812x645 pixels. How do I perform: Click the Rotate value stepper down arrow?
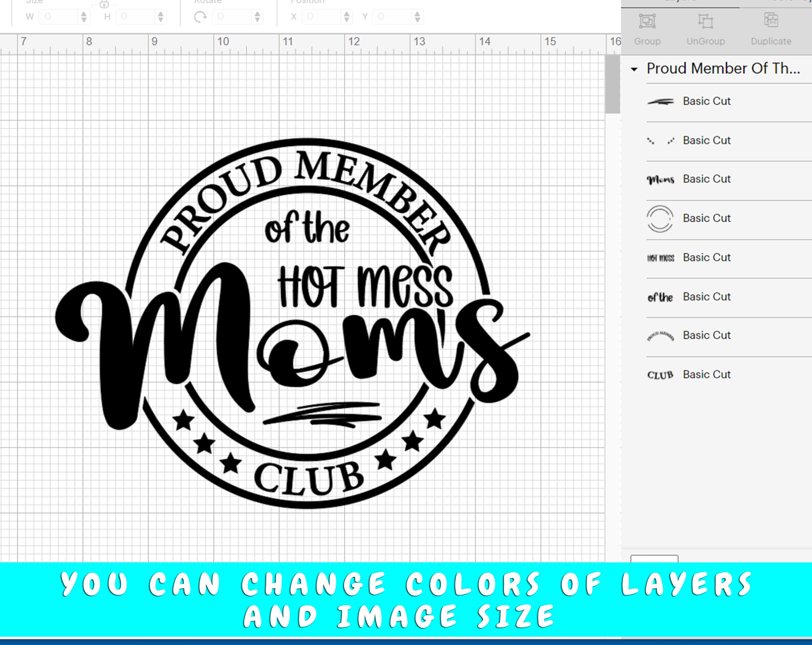point(258,19)
